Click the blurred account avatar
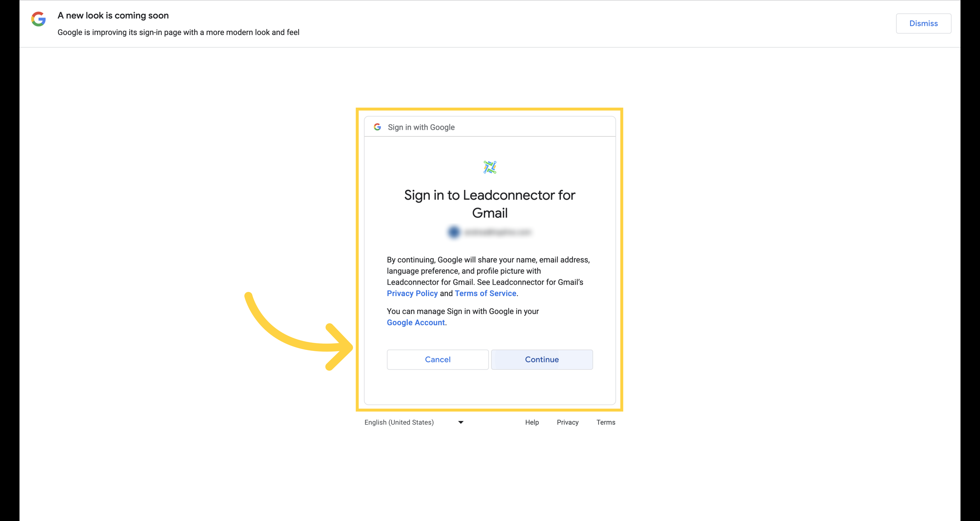The image size is (980, 521). pos(454,232)
